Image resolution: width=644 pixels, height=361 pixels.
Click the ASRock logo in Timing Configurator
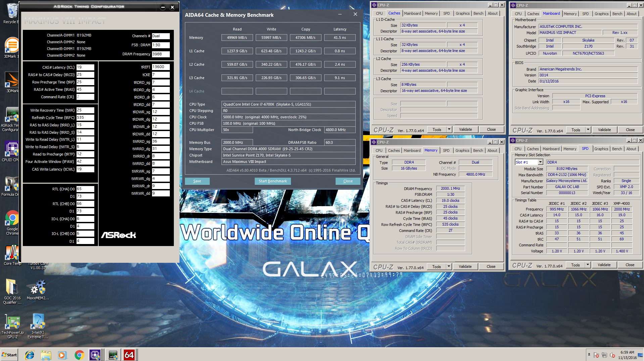pyautogui.click(x=118, y=235)
